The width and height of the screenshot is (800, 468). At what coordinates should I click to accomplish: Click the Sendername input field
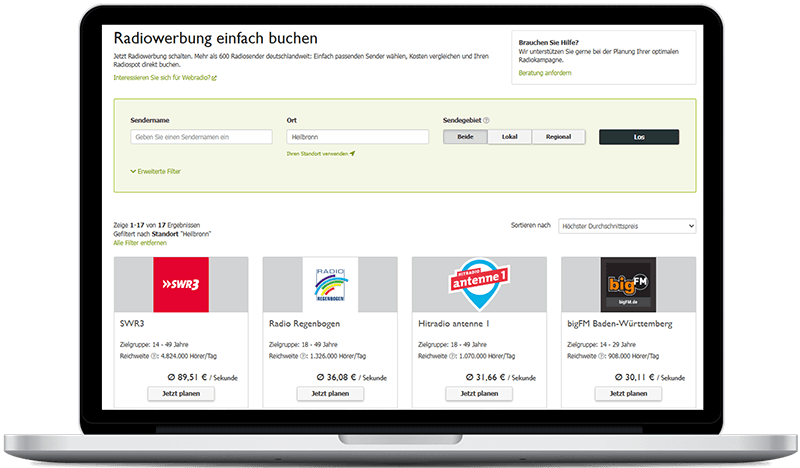(x=202, y=137)
